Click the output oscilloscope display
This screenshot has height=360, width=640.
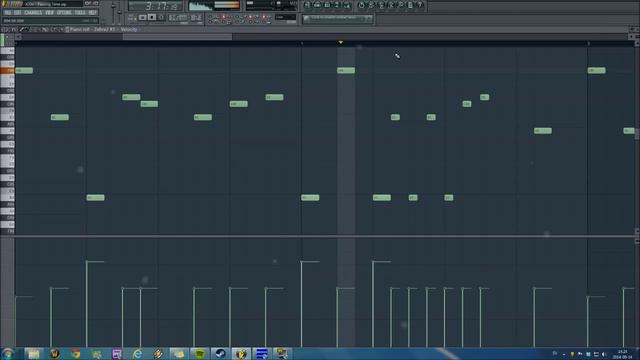214,6
